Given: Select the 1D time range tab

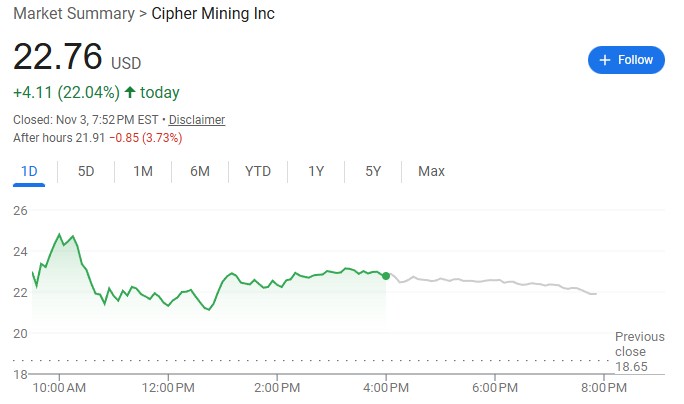Looking at the screenshot, I should 29,171.
